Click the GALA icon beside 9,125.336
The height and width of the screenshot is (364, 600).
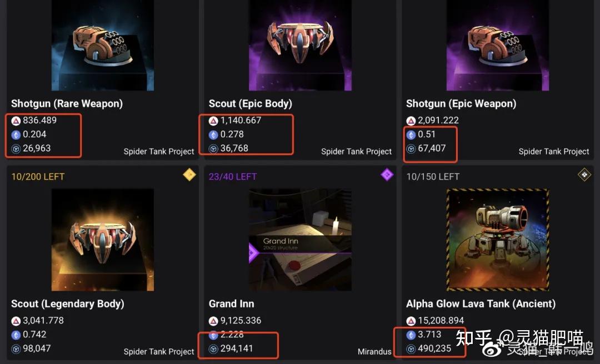click(213, 321)
